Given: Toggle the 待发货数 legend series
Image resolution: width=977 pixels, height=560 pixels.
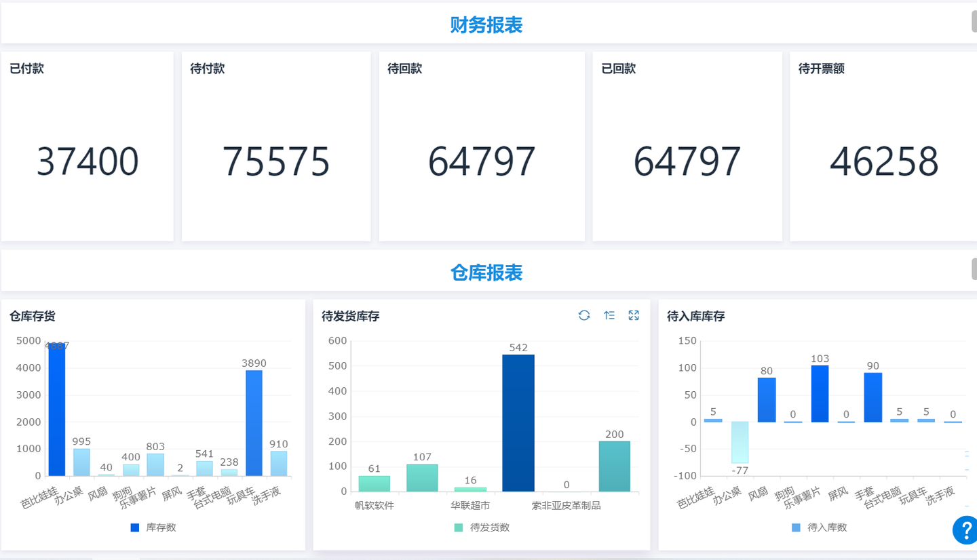Looking at the screenshot, I should coord(482,527).
